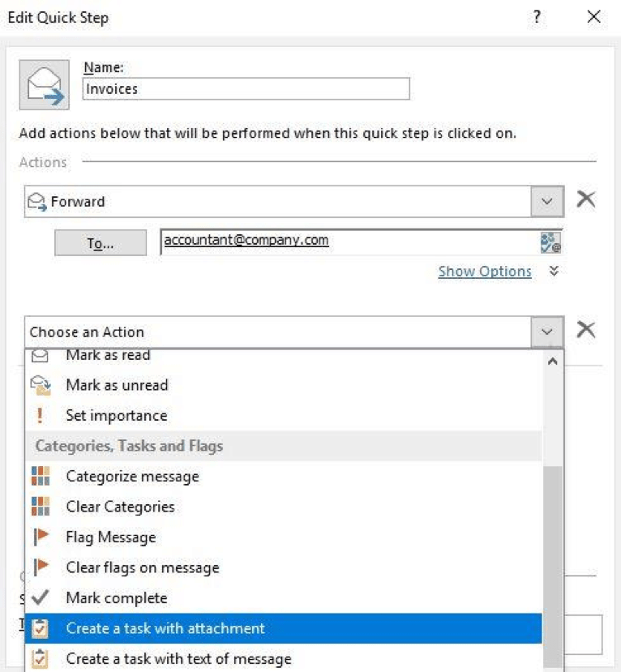Image resolution: width=621 pixels, height=672 pixels.
Task: Select Clear Categories action
Action: pyautogui.click(x=120, y=507)
